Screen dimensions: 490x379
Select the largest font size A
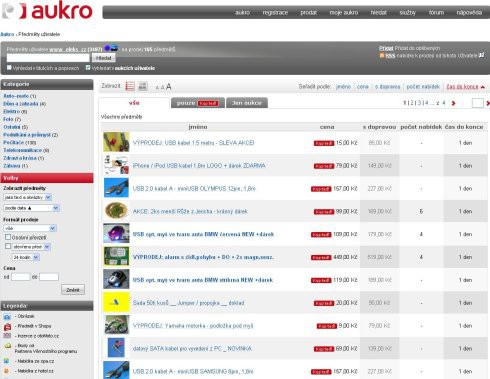click(168, 87)
